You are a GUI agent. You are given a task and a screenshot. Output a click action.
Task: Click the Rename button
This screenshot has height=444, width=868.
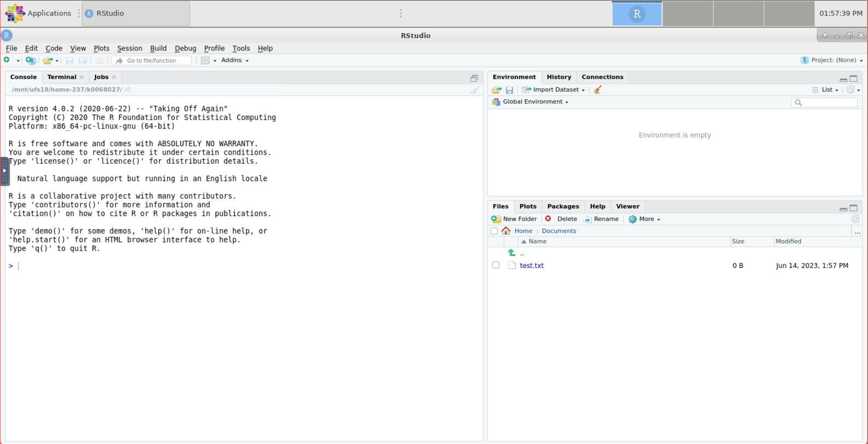[x=601, y=219]
